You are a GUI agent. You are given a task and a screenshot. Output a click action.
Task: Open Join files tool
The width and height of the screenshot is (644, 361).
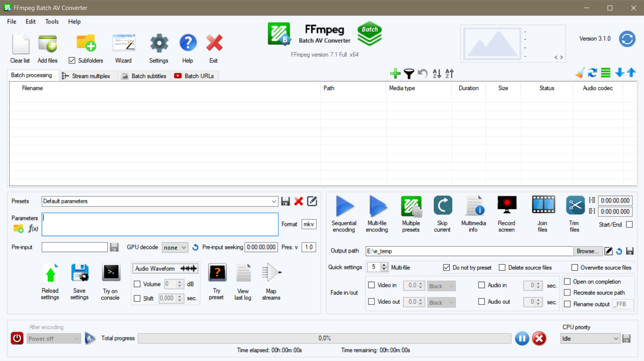[543, 205]
